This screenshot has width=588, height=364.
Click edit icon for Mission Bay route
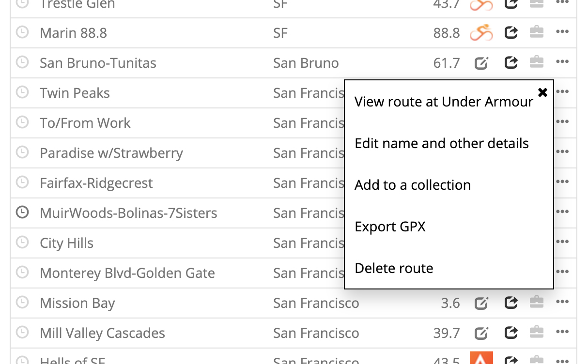point(481,303)
